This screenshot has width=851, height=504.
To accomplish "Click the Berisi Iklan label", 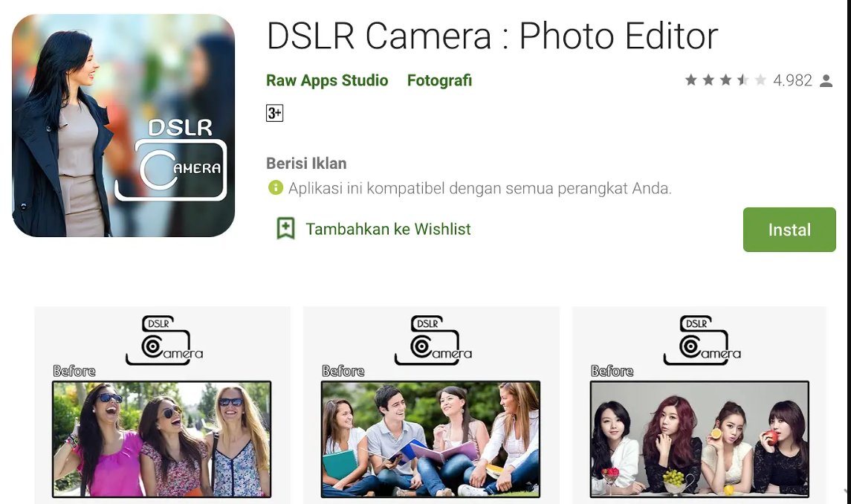I will pyautogui.click(x=306, y=164).
